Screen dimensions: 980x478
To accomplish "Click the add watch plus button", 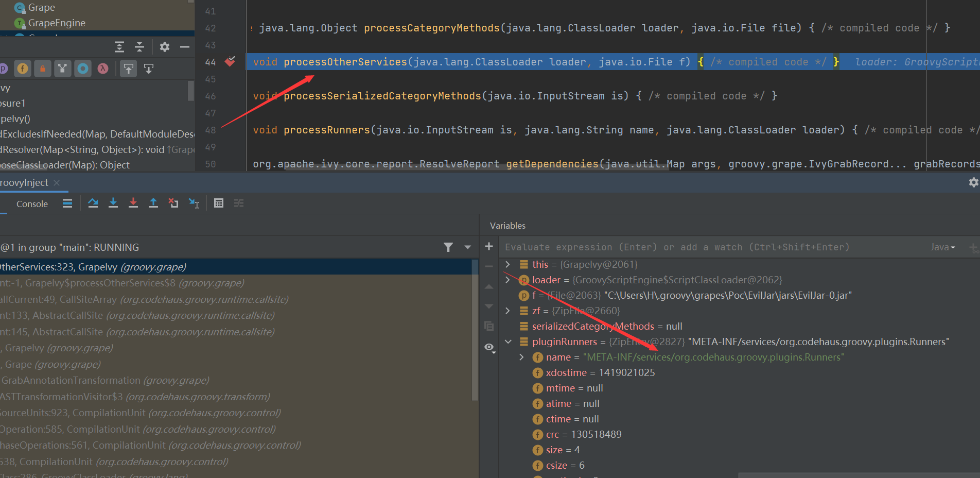I will point(489,247).
